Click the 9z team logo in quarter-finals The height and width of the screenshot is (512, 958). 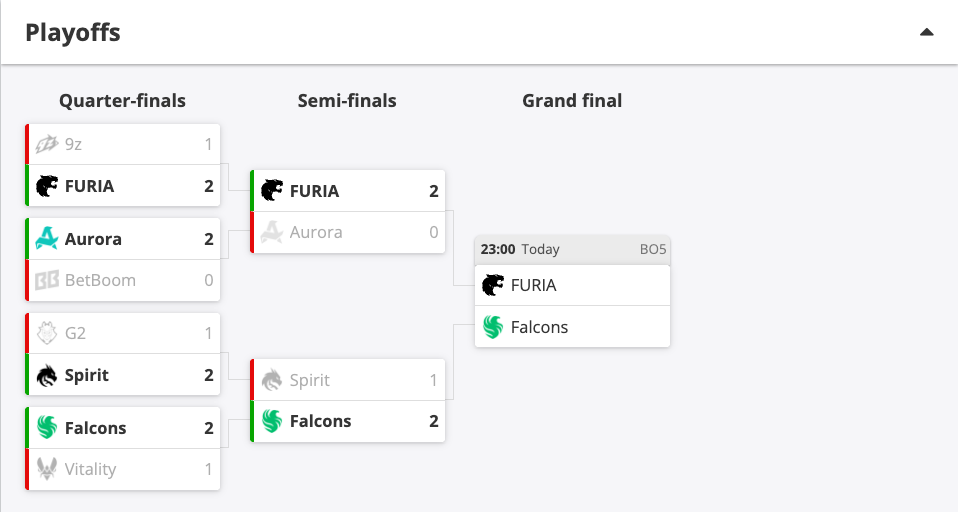[x=46, y=144]
